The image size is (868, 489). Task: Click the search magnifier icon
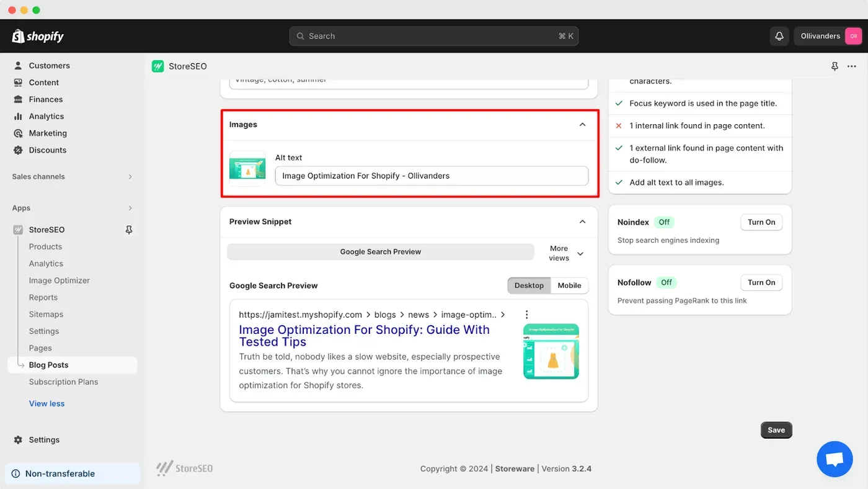pos(300,36)
